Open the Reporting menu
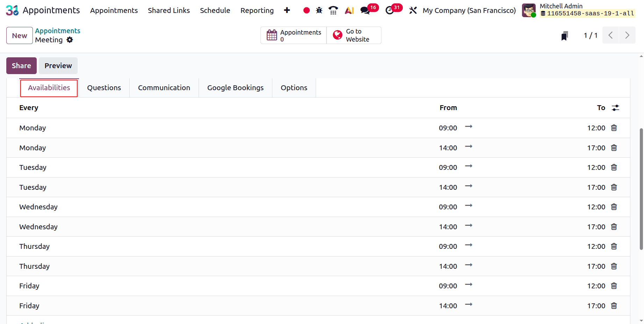Screen dimensions: 644x324 coord(257,10)
